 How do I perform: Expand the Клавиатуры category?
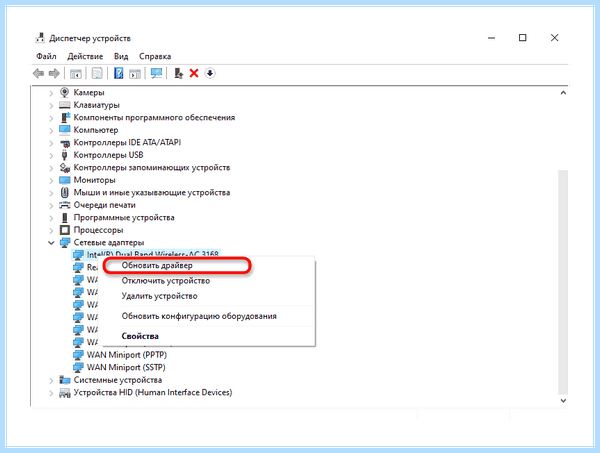point(51,105)
